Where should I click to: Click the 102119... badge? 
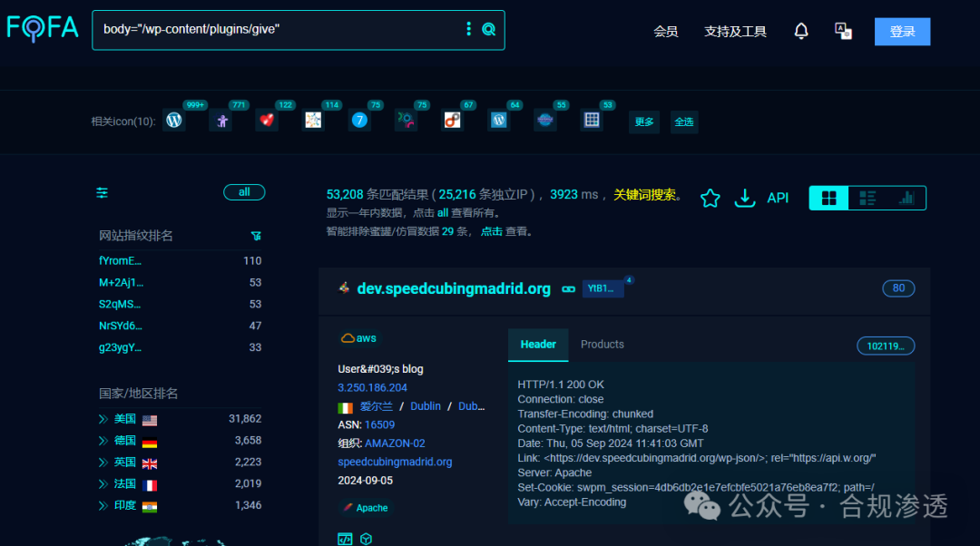886,346
